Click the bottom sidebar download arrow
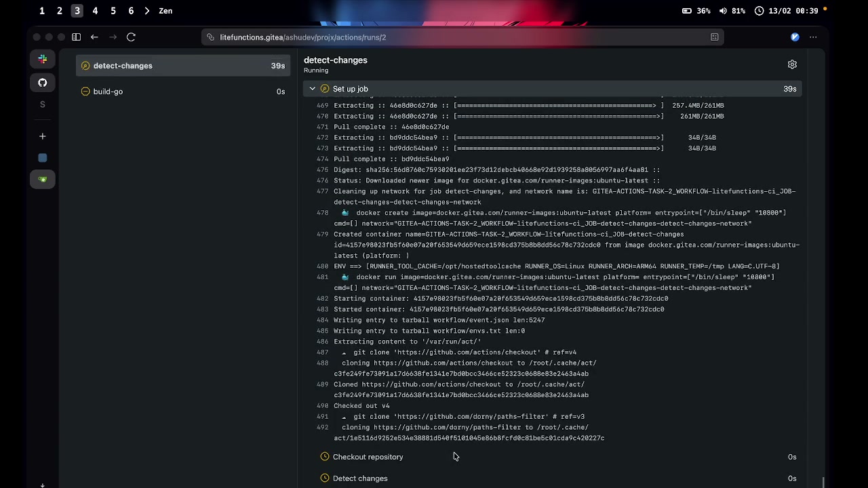The image size is (868, 488). 42,485
